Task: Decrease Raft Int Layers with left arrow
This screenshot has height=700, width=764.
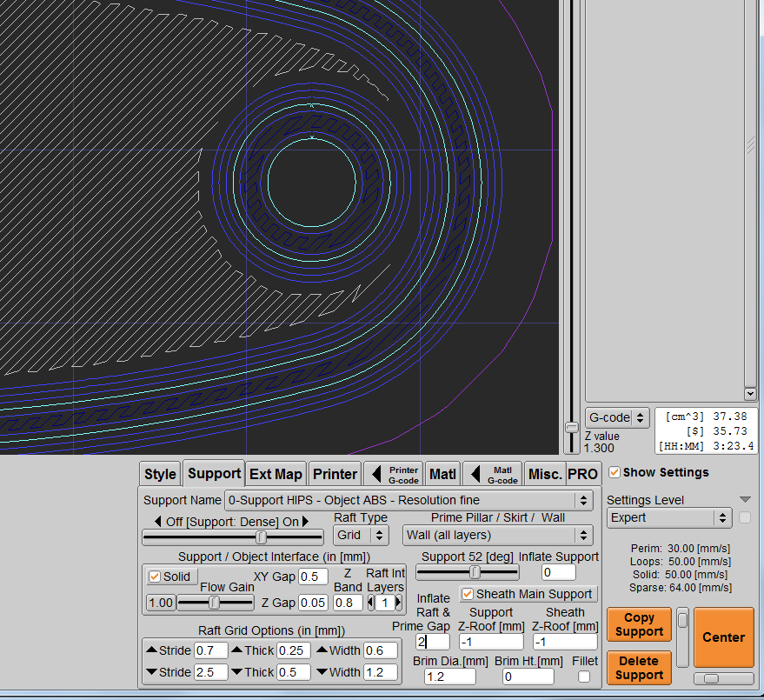Action: (371, 603)
